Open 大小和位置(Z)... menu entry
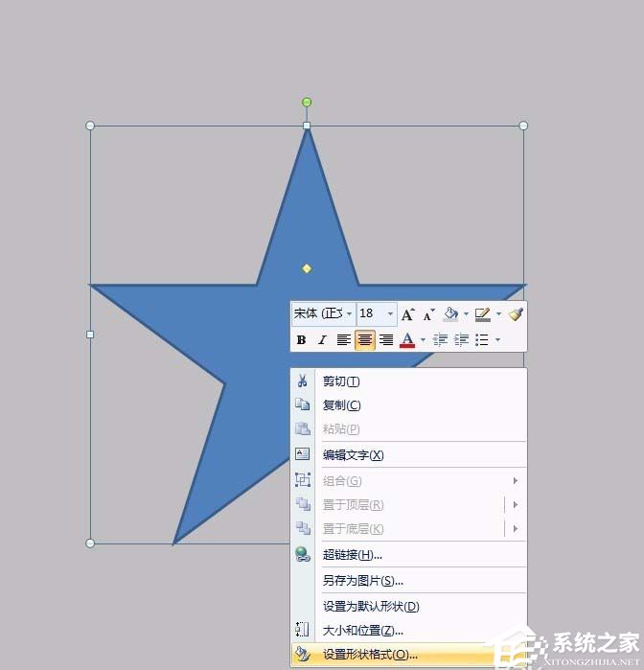 click(408, 631)
